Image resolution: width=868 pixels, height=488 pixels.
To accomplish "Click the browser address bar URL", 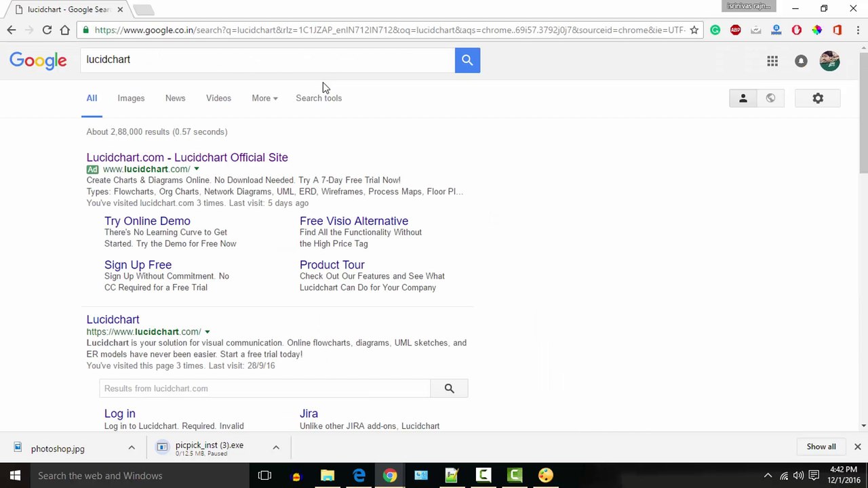I will pos(389,30).
